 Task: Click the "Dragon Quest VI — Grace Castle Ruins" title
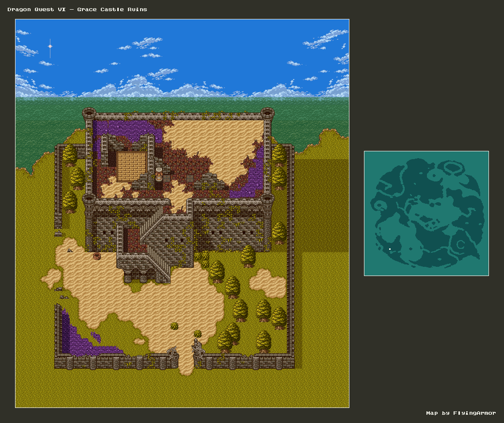click(77, 9)
